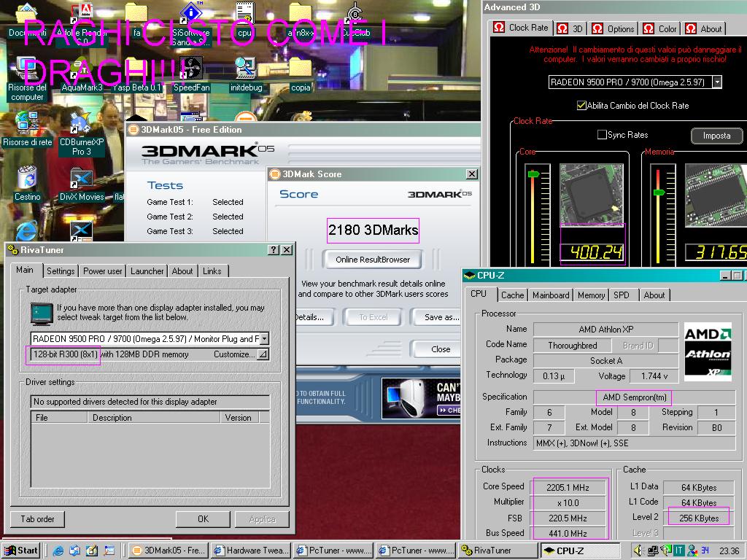Viewport: 747px width, 560px height.
Task: Switch to the RivaTuner Settings tab
Action: pyautogui.click(x=61, y=271)
